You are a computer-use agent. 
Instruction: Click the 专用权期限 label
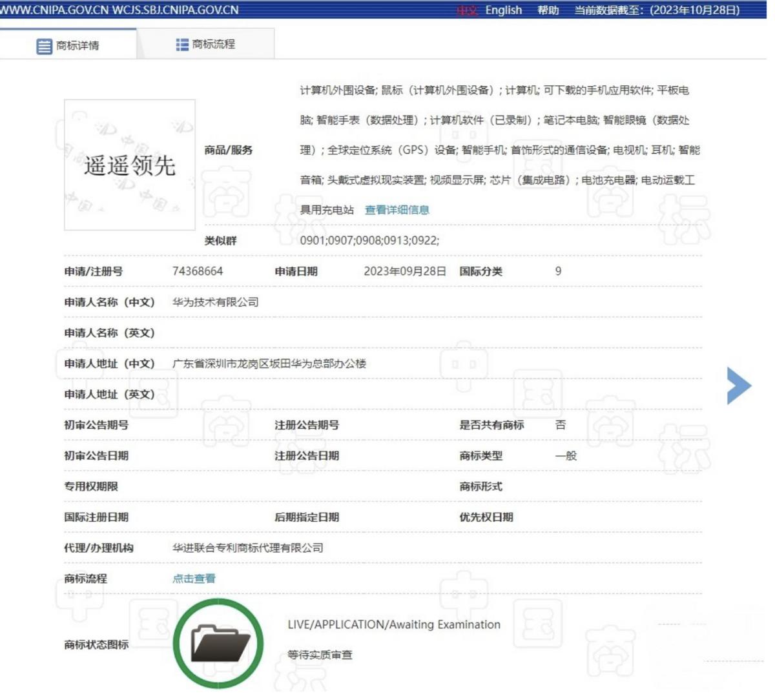pyautogui.click(x=91, y=486)
